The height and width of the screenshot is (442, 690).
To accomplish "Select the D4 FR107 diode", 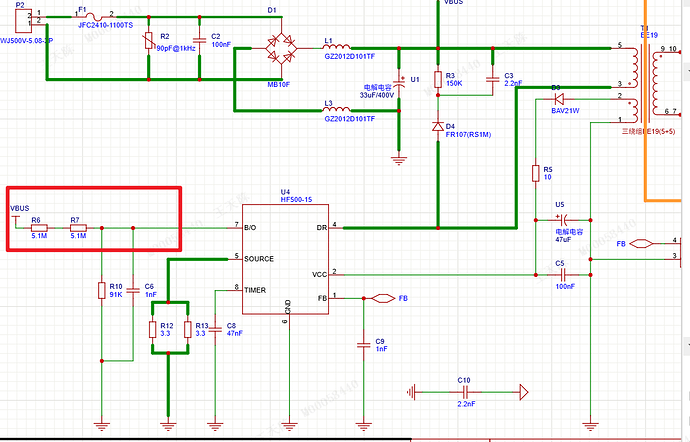I will (437, 127).
